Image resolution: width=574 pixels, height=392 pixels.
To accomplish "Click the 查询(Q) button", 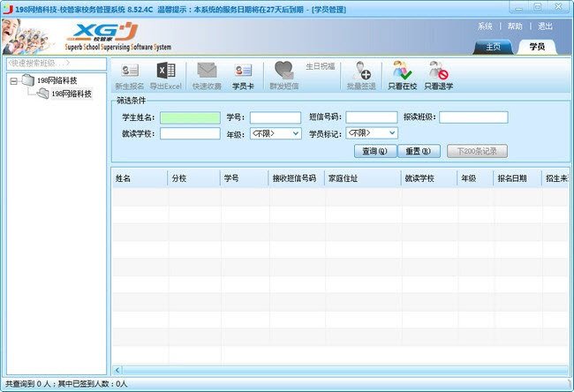I will [x=375, y=151].
